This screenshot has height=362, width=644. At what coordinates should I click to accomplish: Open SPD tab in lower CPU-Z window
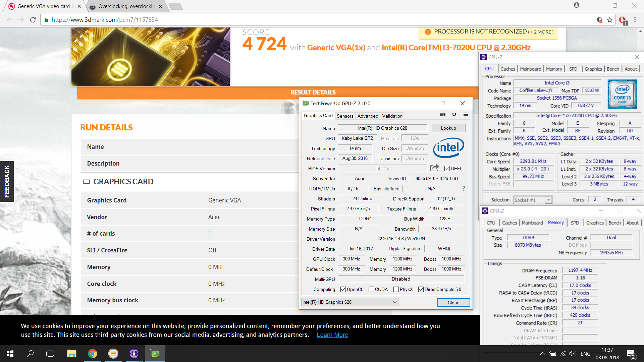point(575,223)
